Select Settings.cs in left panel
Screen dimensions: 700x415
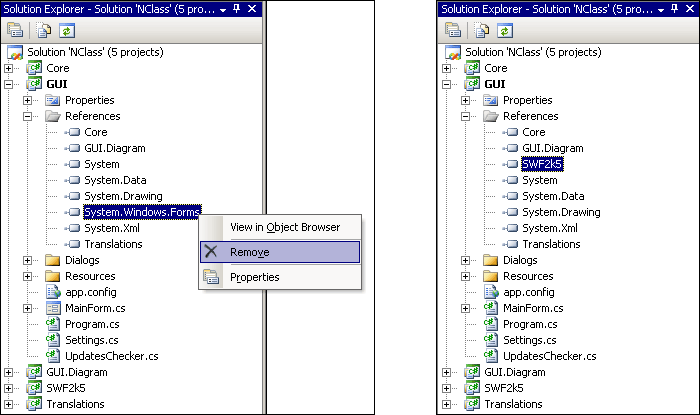(x=92, y=340)
